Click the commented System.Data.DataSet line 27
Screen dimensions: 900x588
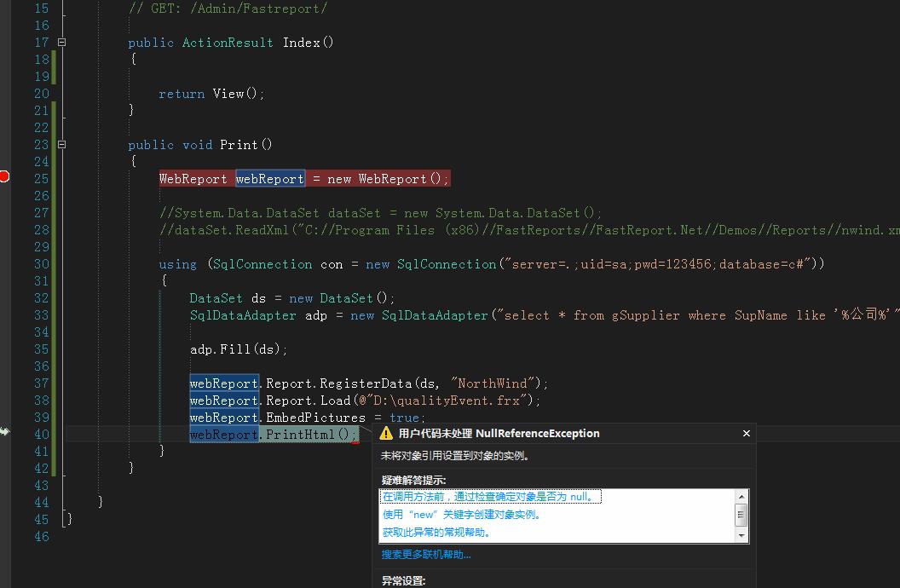tap(381, 213)
